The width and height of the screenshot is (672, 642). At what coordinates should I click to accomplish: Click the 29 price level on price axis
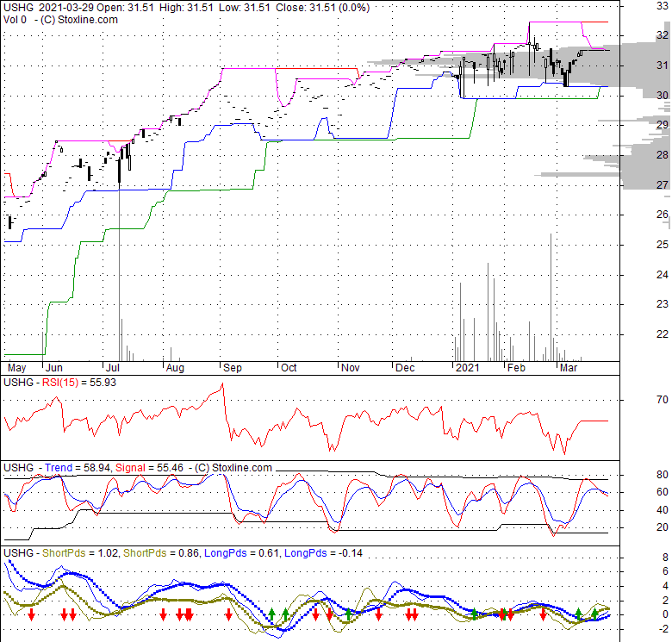tap(663, 125)
